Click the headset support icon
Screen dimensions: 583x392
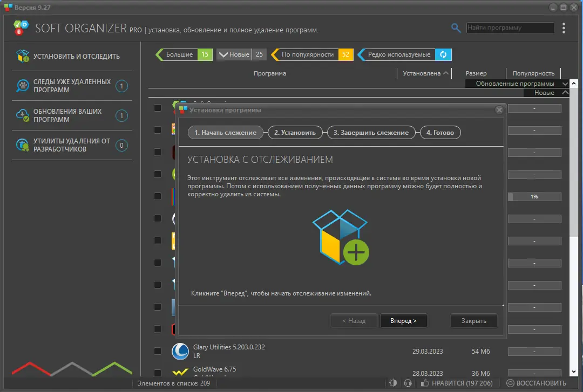pyautogui.click(x=408, y=383)
